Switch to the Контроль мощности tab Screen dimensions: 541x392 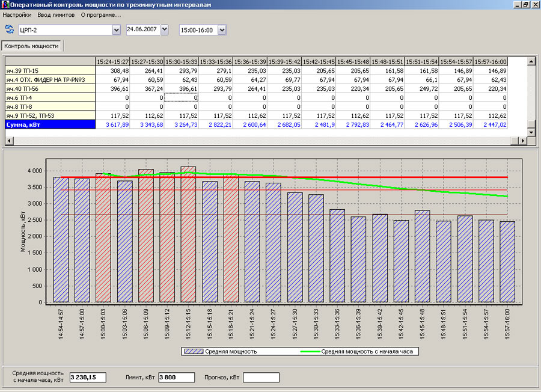point(32,46)
